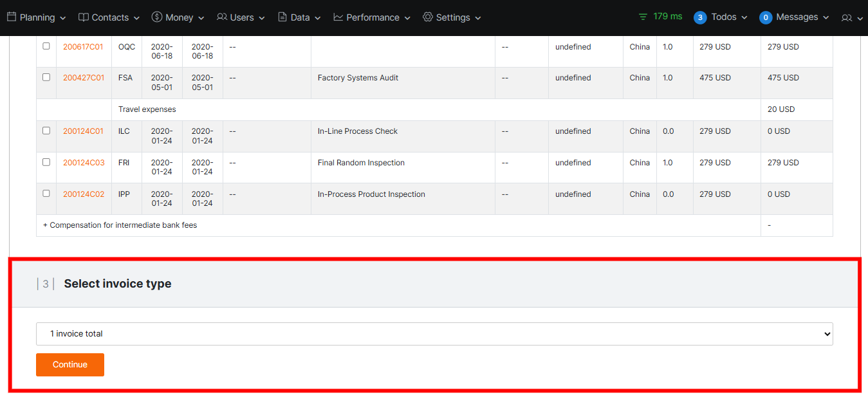Viewport: 868px width, 406px height.
Task: Open the invoice type dropdown
Action: (434, 334)
